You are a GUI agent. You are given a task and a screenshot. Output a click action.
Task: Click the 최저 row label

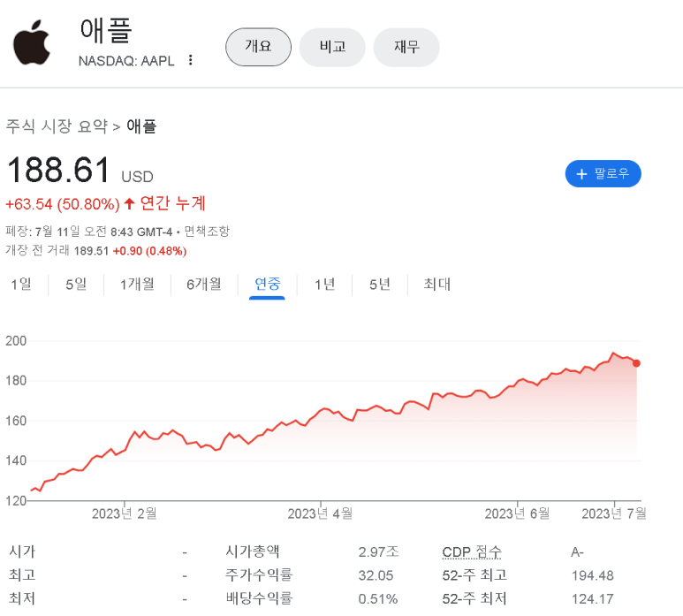(x=22, y=598)
